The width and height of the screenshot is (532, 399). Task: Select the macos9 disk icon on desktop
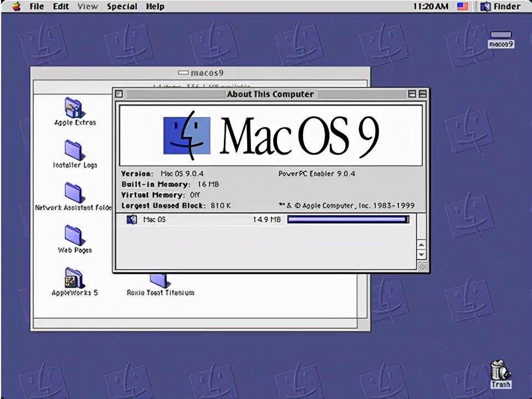click(501, 35)
